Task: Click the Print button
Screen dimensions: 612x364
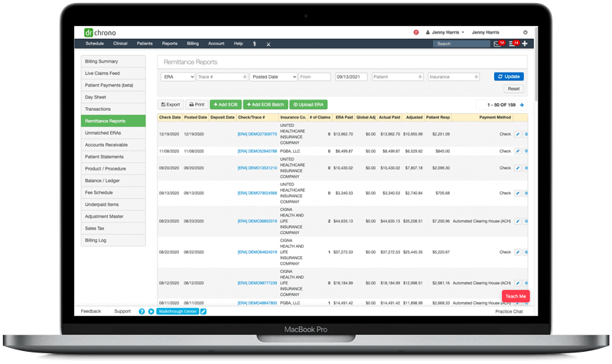Action: point(197,105)
